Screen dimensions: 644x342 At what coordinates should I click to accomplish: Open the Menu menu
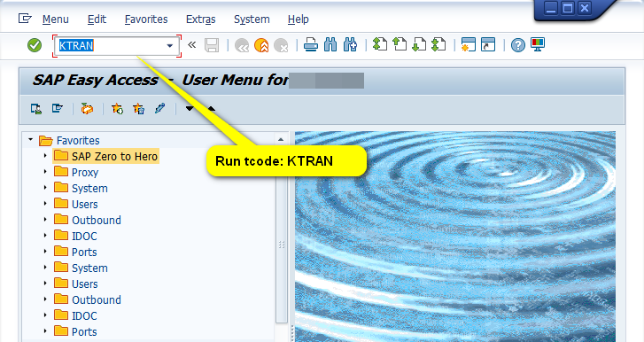click(56, 19)
